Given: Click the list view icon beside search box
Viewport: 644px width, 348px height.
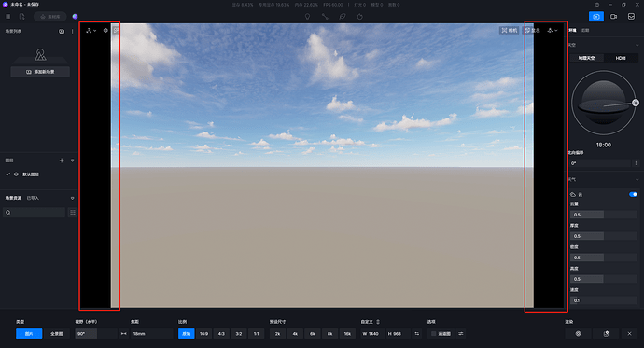Looking at the screenshot, I should click(x=72, y=212).
